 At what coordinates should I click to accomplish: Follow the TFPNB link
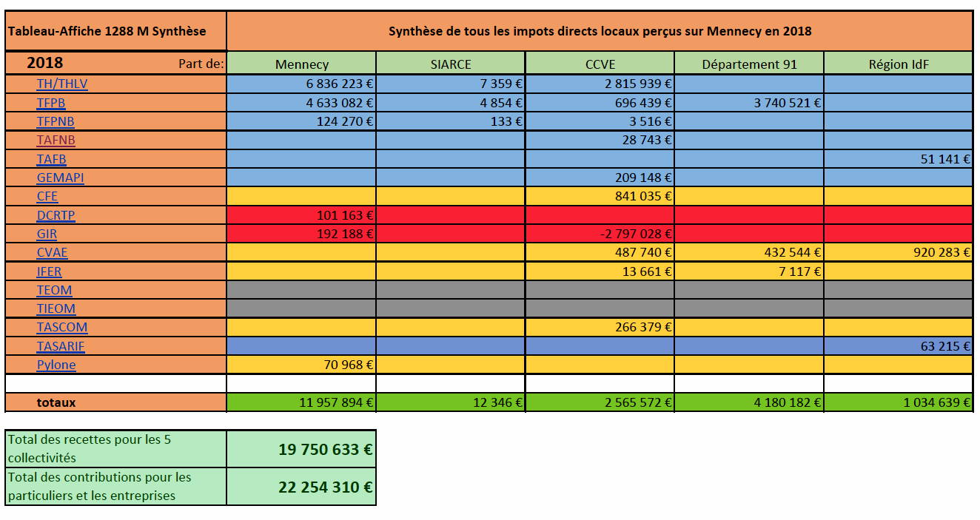(56, 121)
